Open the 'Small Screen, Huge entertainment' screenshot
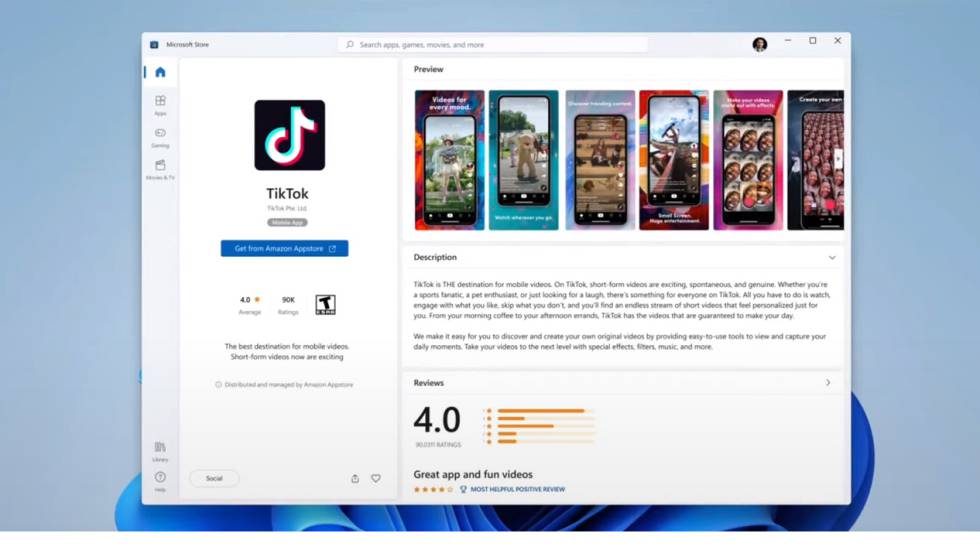980x557 pixels. 674,160
